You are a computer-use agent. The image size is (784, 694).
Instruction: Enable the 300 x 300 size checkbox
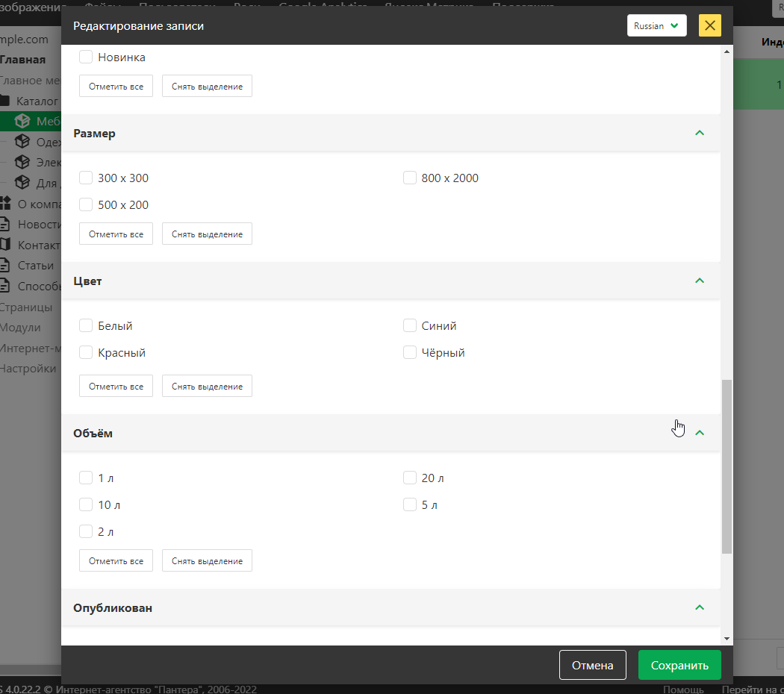86,178
